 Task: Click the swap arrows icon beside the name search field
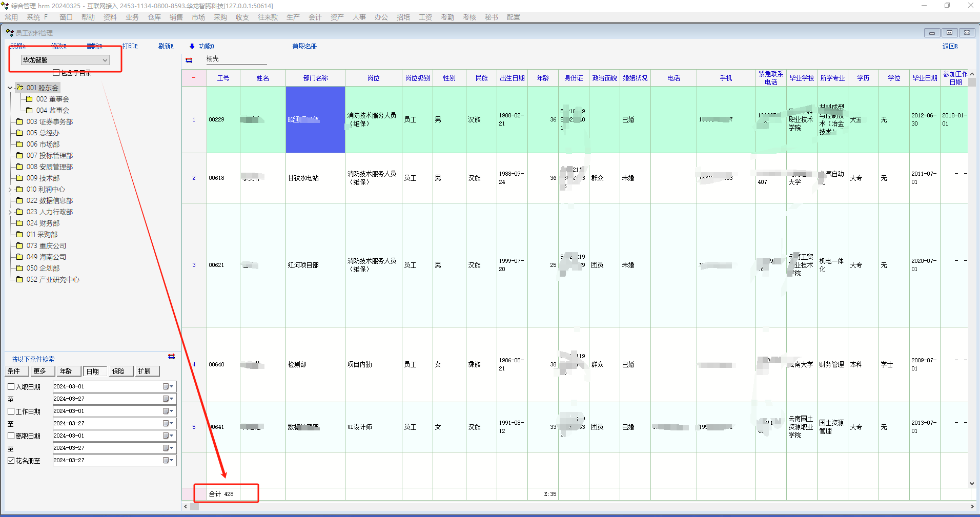click(189, 60)
